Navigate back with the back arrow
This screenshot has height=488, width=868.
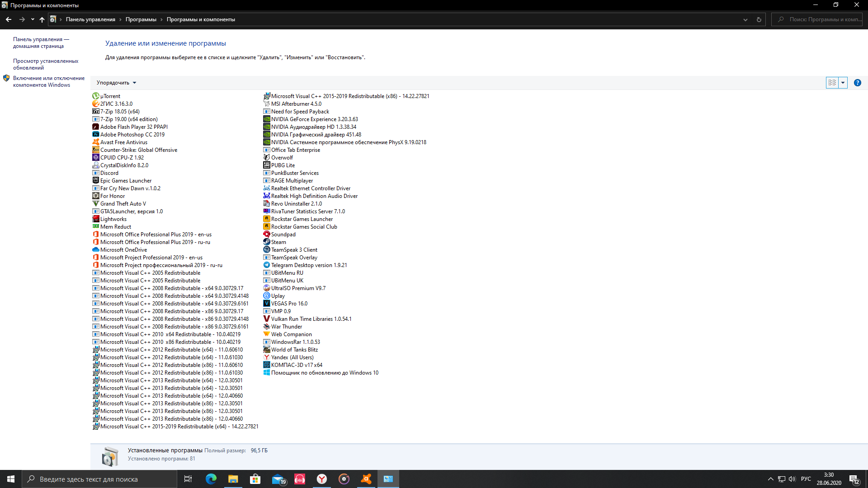pos(9,19)
